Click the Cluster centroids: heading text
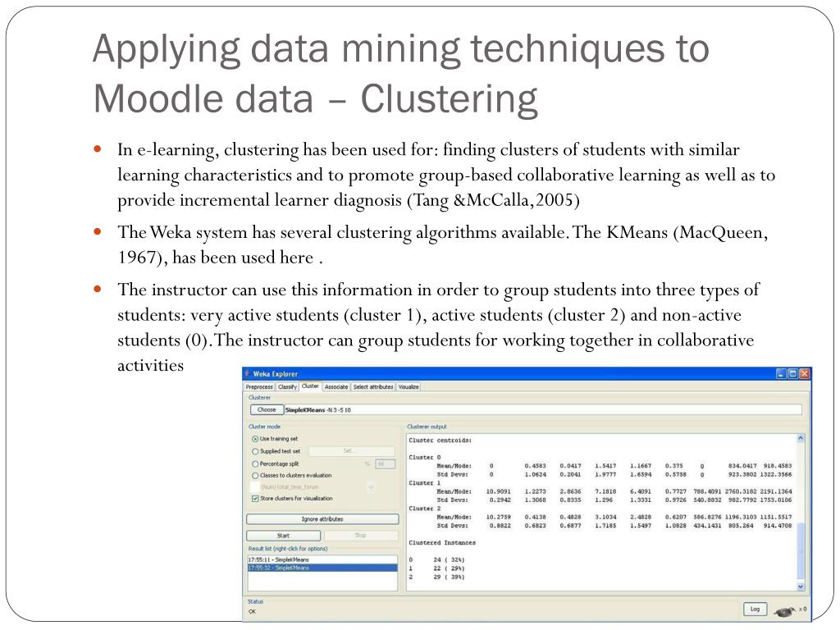 (440, 441)
